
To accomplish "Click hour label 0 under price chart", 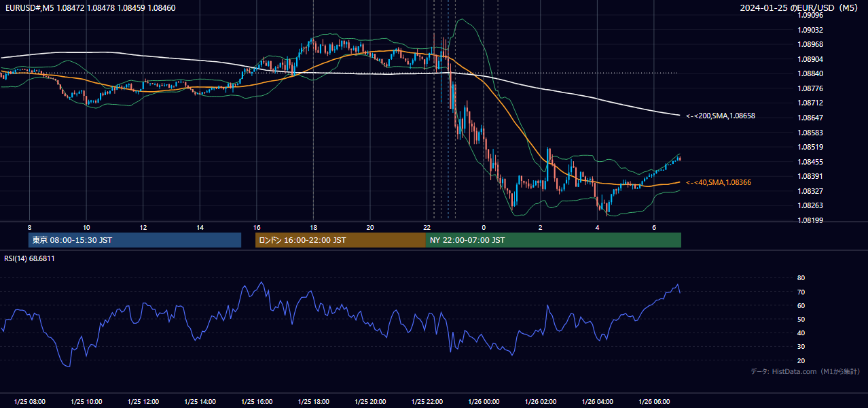I will pyautogui.click(x=484, y=227).
